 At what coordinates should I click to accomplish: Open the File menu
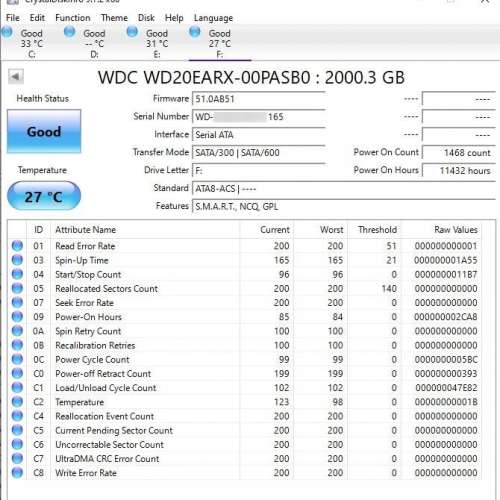(x=13, y=18)
